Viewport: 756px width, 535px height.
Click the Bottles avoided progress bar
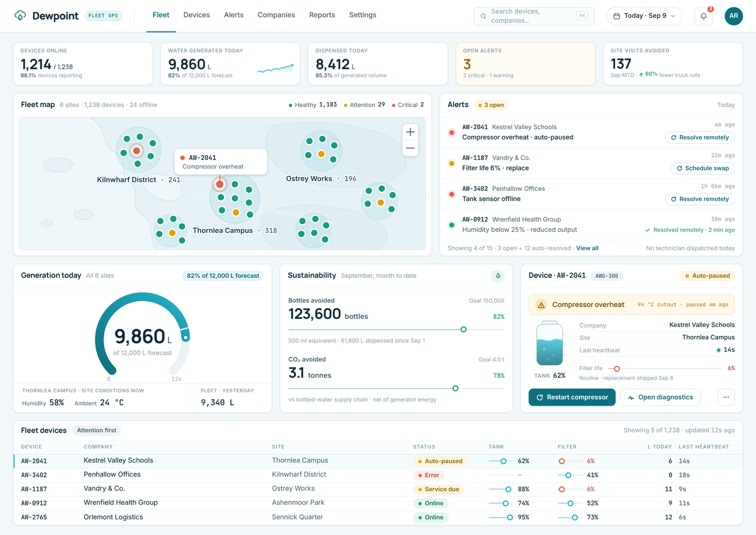pos(396,330)
